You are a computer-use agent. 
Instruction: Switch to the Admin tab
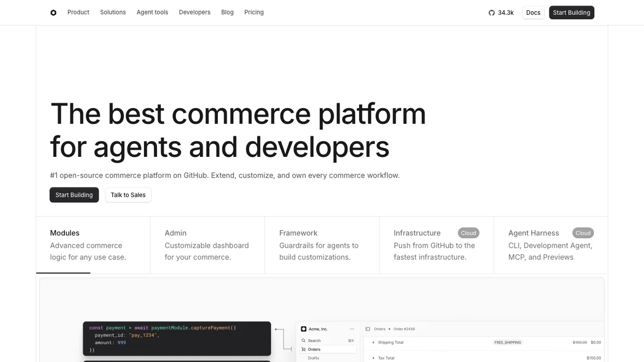[x=207, y=245]
